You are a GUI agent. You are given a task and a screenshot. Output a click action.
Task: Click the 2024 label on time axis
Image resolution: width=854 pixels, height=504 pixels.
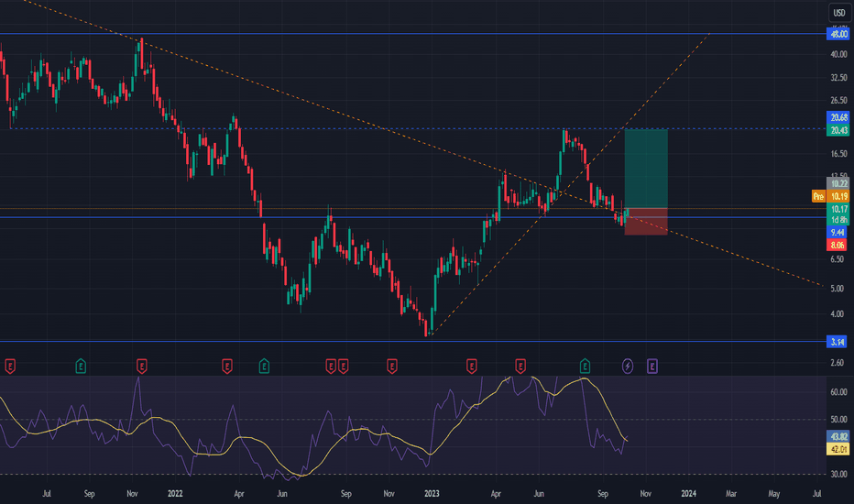[688, 494]
